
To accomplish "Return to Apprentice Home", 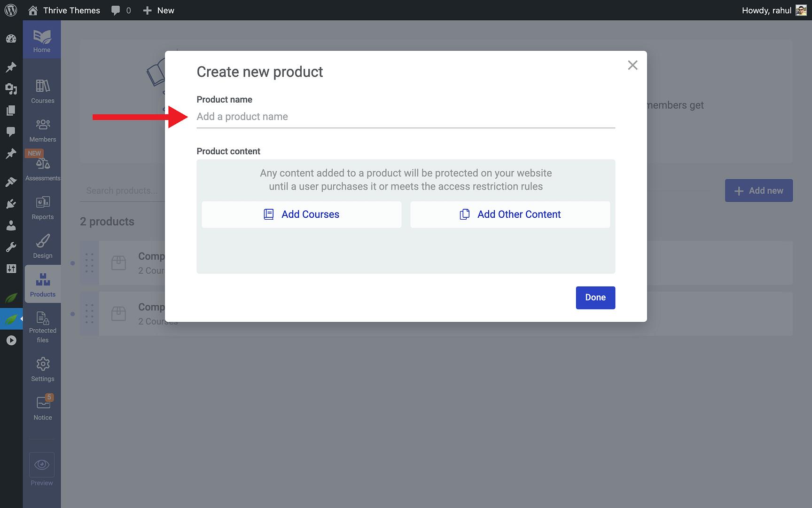I will click(x=42, y=39).
